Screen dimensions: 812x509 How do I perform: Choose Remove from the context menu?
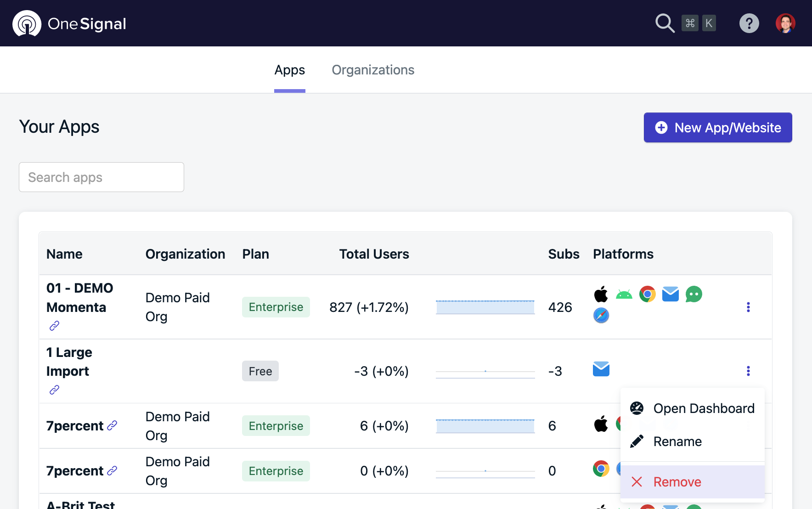tap(693, 482)
